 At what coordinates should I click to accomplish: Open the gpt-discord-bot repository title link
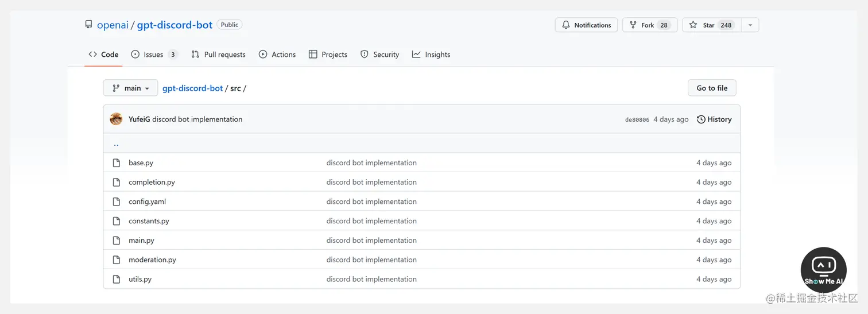(175, 25)
